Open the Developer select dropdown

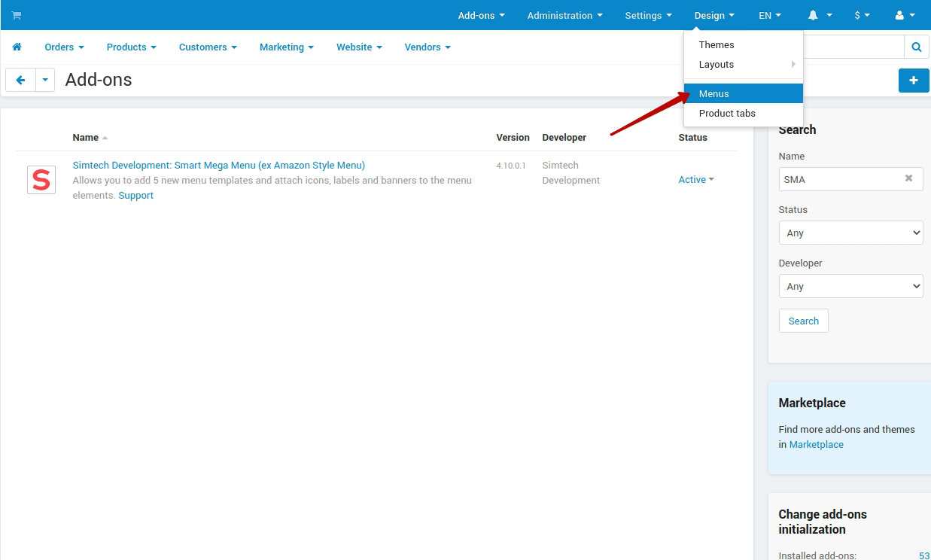850,286
